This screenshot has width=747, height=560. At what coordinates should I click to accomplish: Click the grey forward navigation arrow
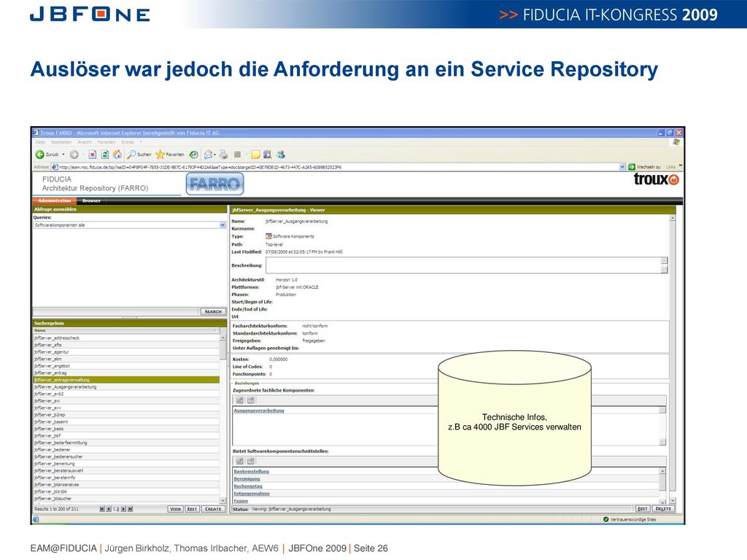(74, 155)
